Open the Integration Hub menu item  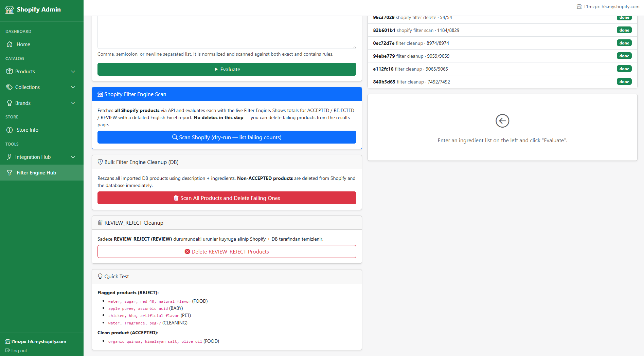tap(42, 157)
